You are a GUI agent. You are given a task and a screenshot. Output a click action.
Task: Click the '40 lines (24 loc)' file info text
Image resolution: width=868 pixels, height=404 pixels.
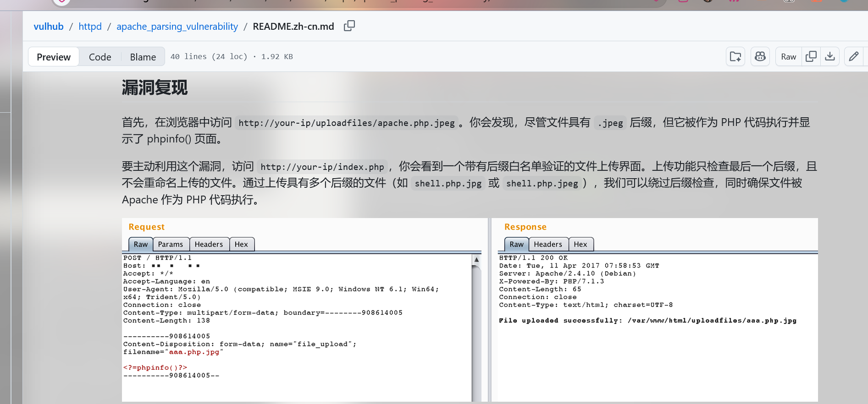pyautogui.click(x=232, y=57)
